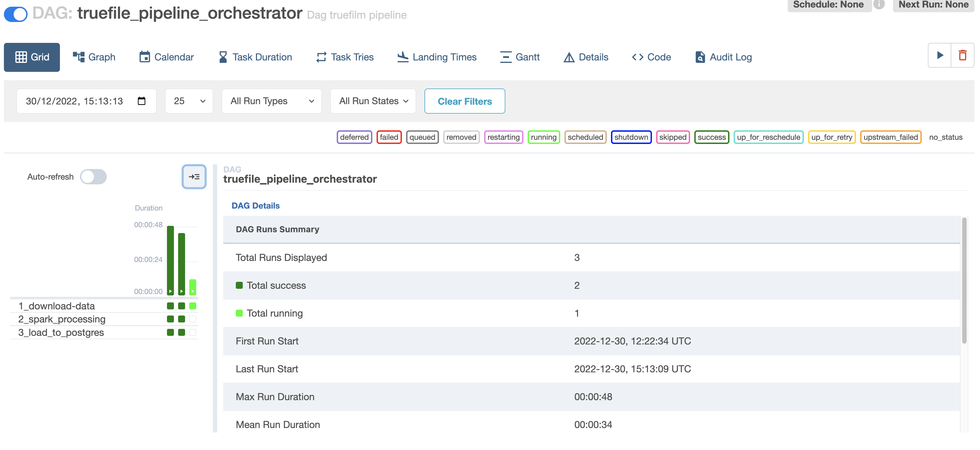Select the 3_load_to_postgres task row
This screenshot has width=980, height=450.
pyautogui.click(x=104, y=332)
